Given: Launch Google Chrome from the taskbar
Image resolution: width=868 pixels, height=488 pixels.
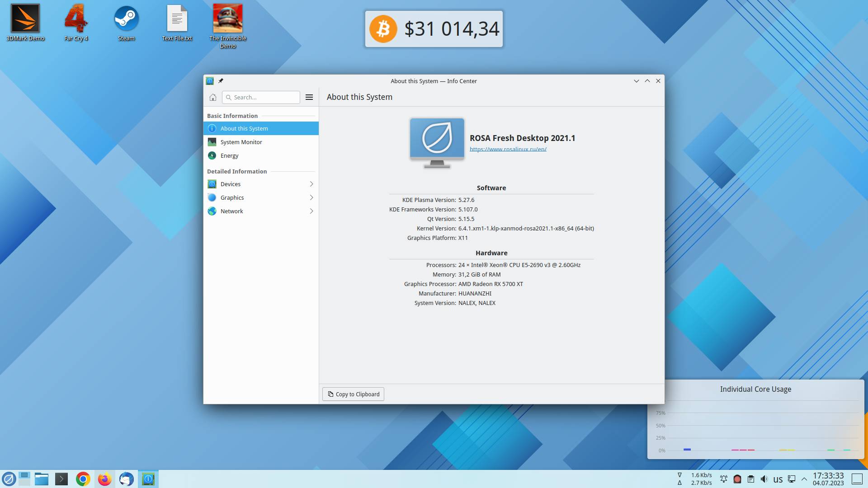Looking at the screenshot, I should tap(83, 479).
